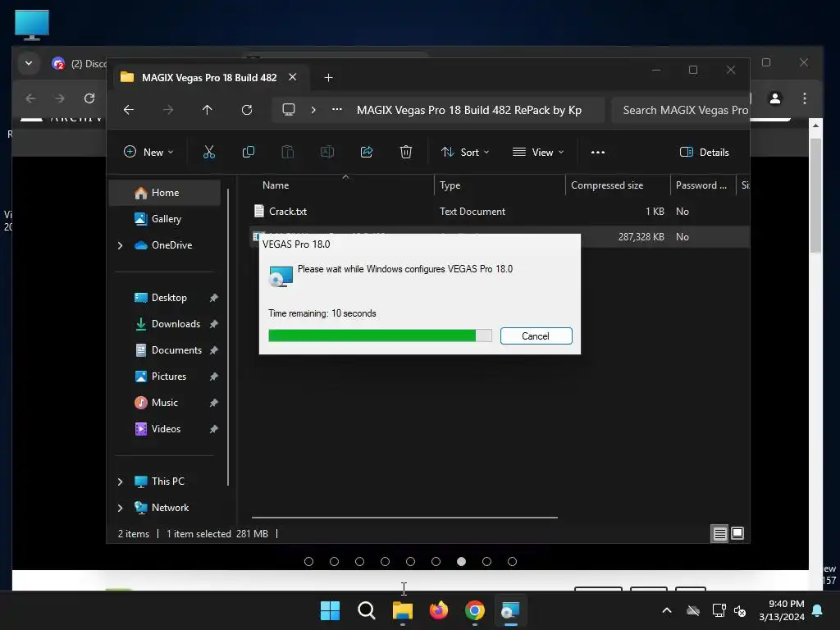The height and width of the screenshot is (630, 840).
Task: Click the Share icon in toolbar
Action: [367, 152]
